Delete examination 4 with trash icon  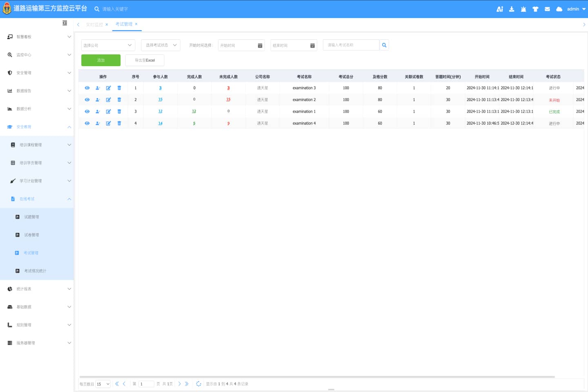[119, 123]
